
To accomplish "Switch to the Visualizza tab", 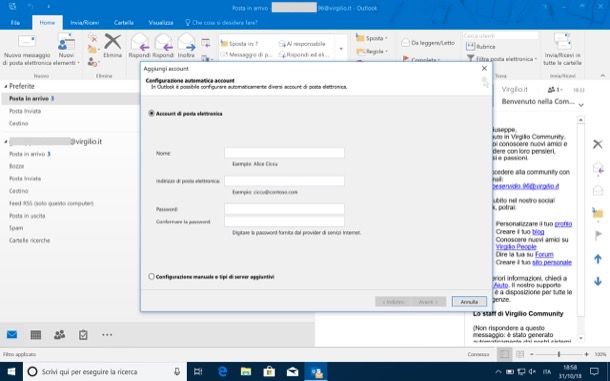I will point(161,23).
